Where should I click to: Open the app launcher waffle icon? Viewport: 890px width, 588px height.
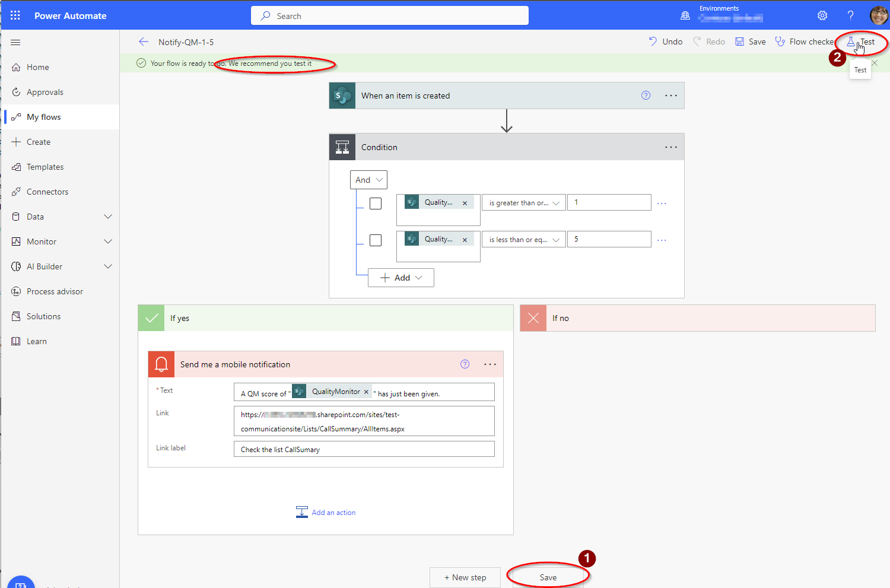click(15, 15)
